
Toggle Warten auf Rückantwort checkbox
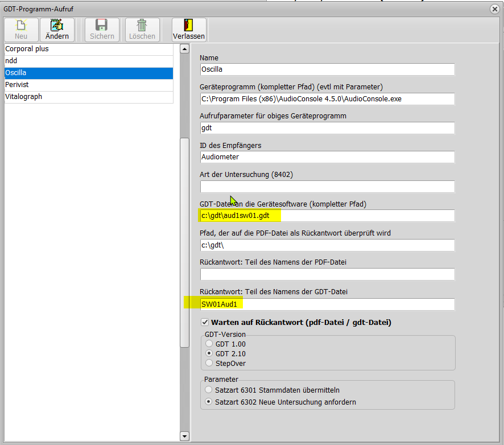coord(205,322)
